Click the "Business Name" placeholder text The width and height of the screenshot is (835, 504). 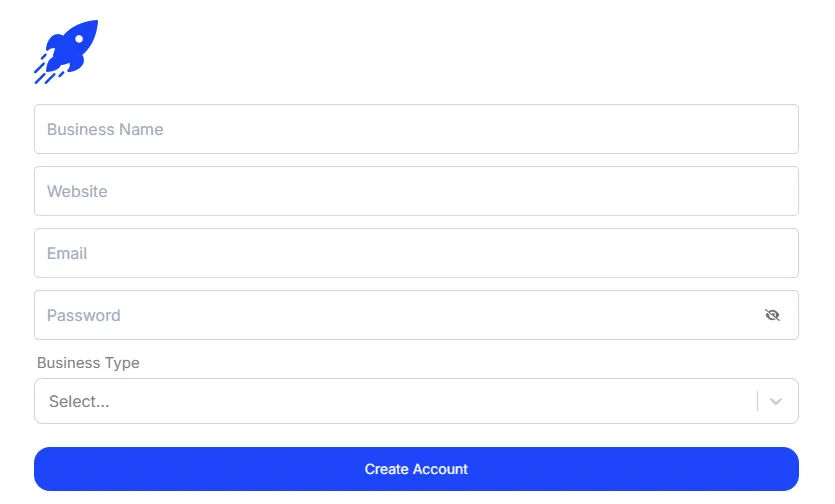click(x=105, y=129)
